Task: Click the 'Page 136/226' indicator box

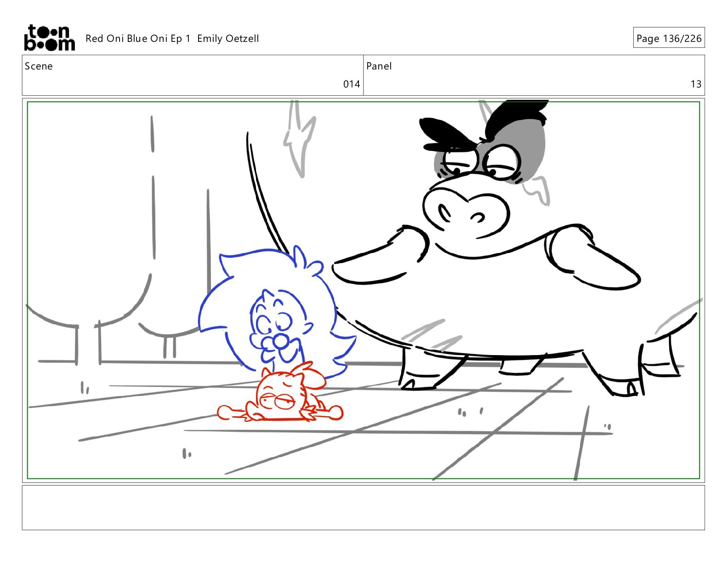Action: tap(669, 38)
